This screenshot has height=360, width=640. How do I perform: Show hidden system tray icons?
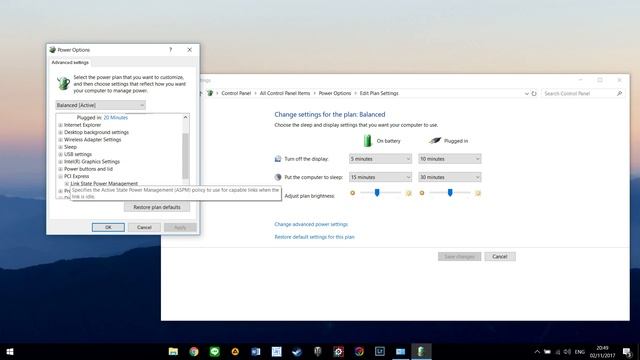(537, 351)
